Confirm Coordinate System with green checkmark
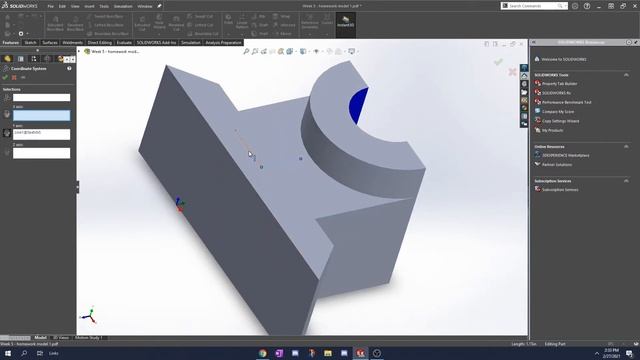This screenshot has height=360, width=640. [x=5, y=77]
